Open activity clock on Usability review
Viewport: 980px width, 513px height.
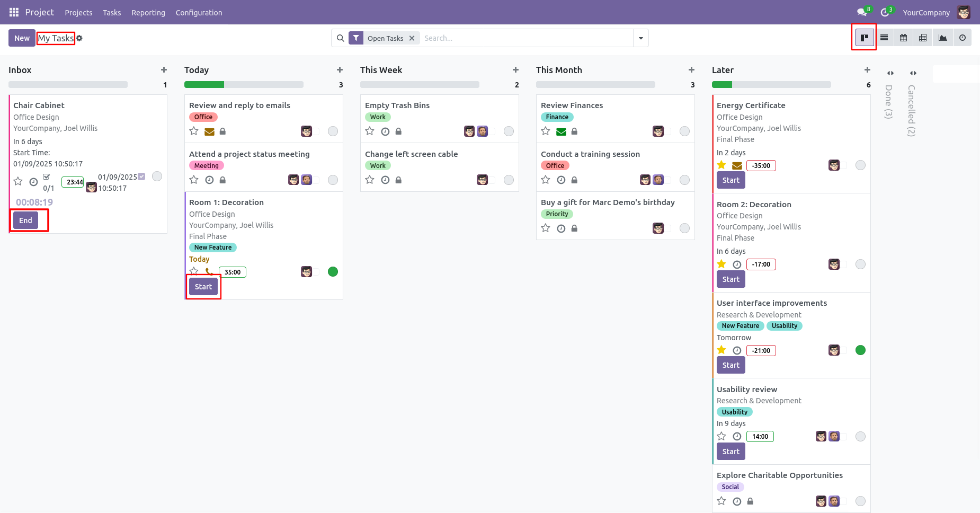737,437
